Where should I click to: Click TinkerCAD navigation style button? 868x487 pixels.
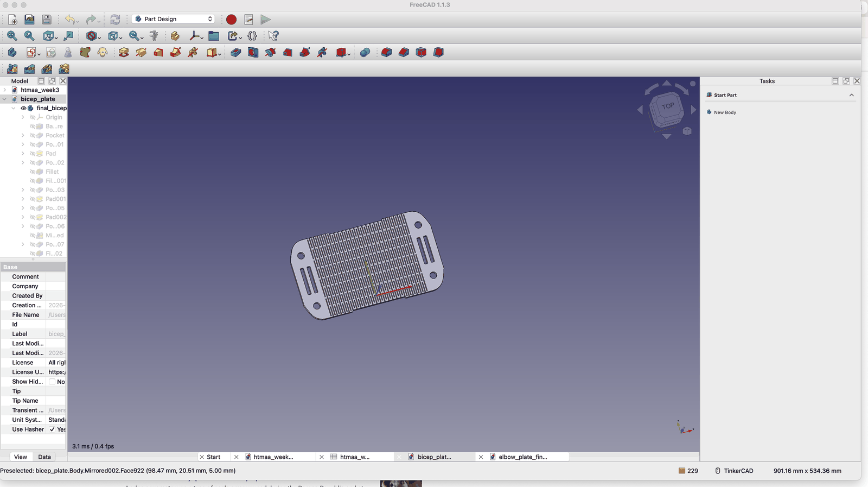734,471
